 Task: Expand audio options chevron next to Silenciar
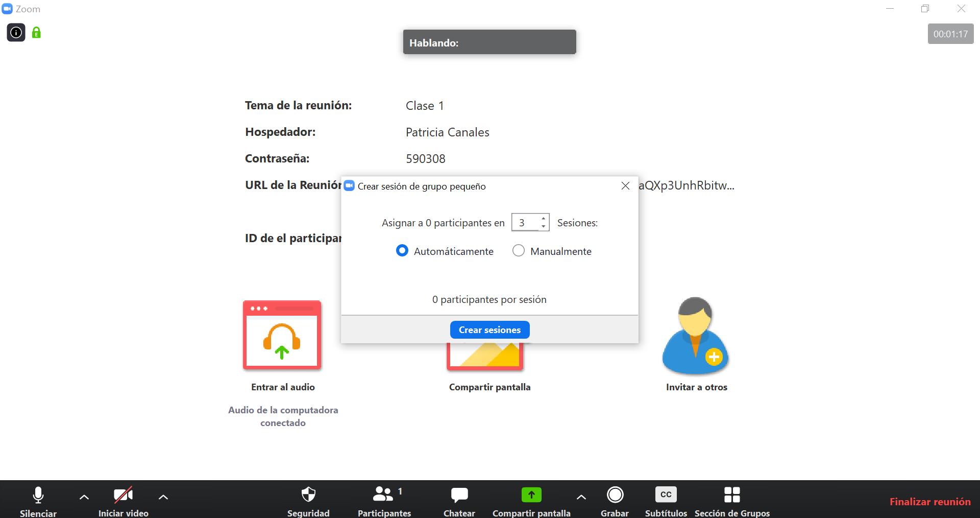coord(84,497)
